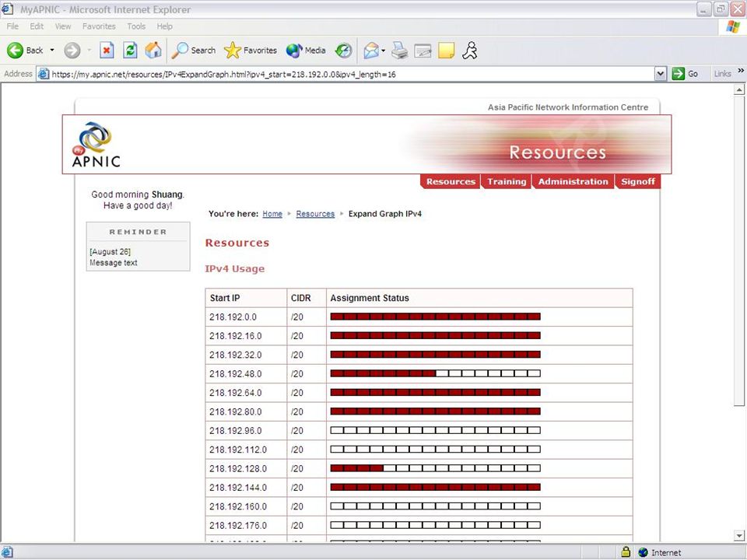Click the August 26 reminder entry
This screenshot has width=747, height=560.
[x=110, y=252]
